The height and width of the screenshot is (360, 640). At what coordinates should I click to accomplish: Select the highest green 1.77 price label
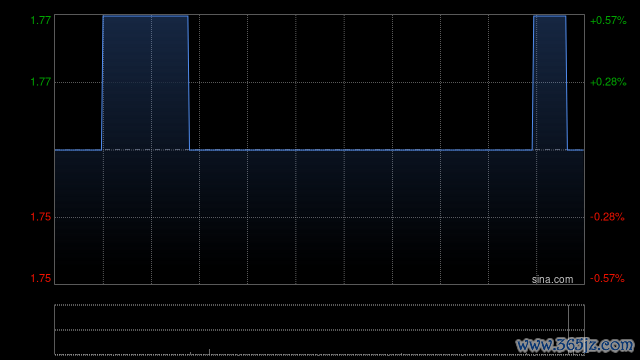click(x=41, y=20)
